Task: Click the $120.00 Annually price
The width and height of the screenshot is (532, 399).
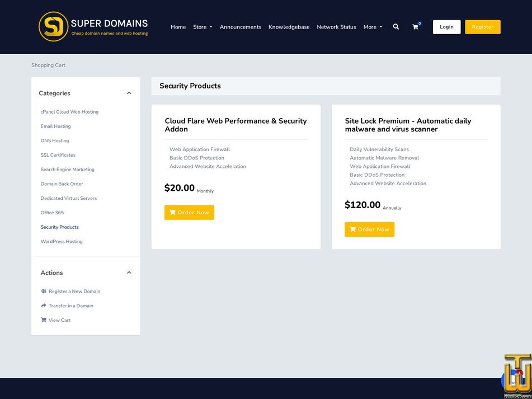Action: (373, 205)
